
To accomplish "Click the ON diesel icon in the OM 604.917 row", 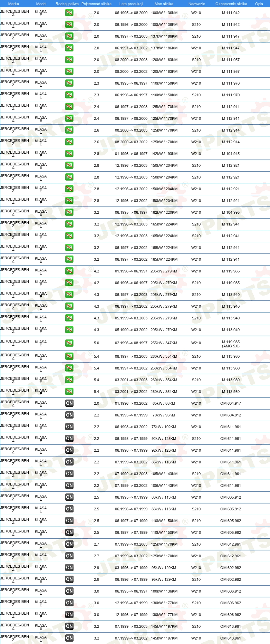I will pyautogui.click(x=69, y=403).
